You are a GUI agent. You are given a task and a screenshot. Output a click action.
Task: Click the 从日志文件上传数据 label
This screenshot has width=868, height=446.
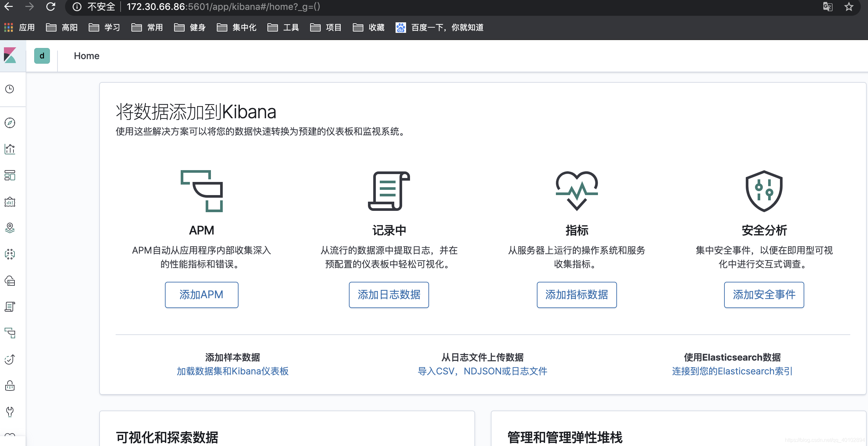(x=483, y=357)
